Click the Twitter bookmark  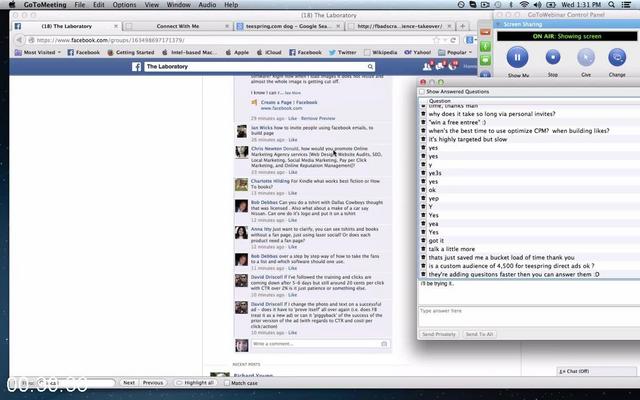coord(342,52)
